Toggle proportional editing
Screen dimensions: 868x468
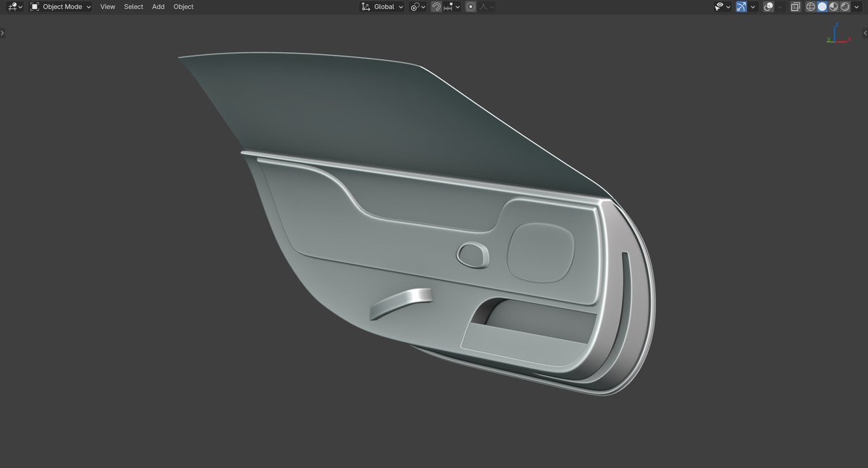(471, 7)
